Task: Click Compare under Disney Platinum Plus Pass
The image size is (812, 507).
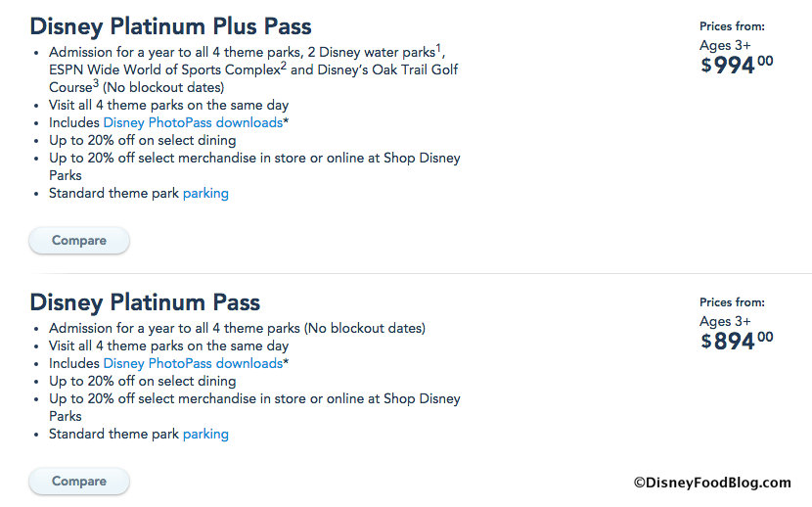Action: 78,240
